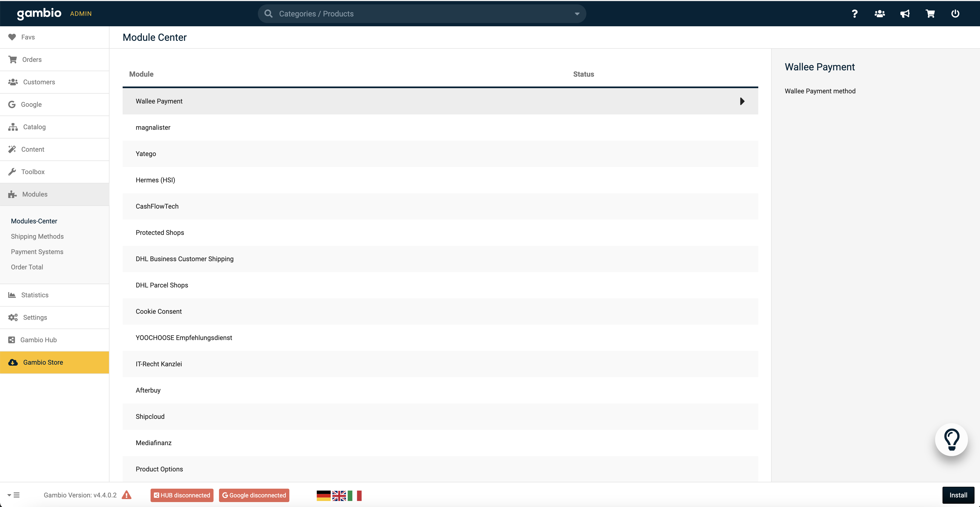Screen dimensions: 980x507
Task: Open Payment Systems submenu item
Action: coord(37,251)
